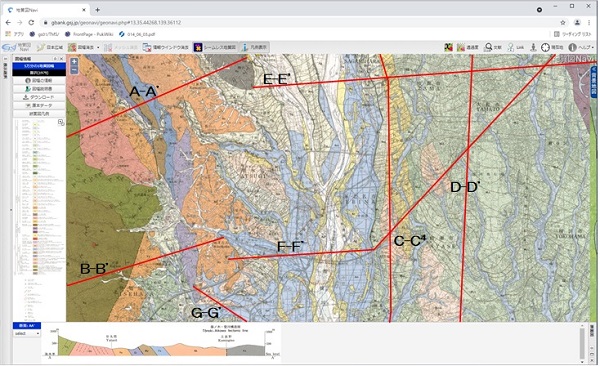The width and height of the screenshot is (600, 366).
Task: Toggle the seamless geological map button
Action: (x=214, y=47)
